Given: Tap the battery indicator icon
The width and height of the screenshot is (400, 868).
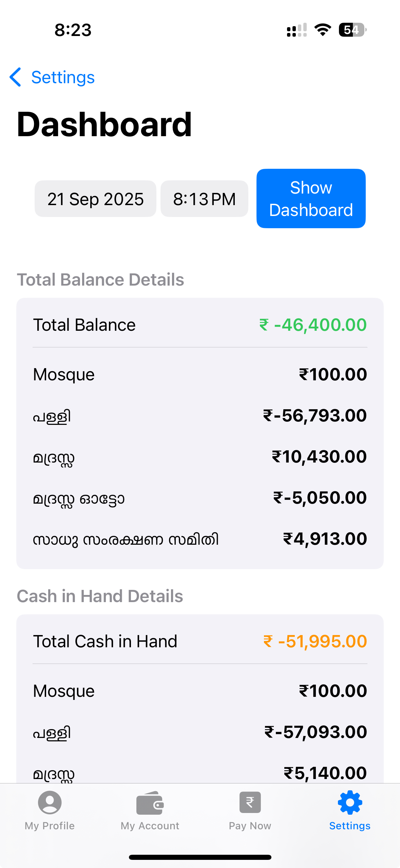Looking at the screenshot, I should pyautogui.click(x=352, y=30).
